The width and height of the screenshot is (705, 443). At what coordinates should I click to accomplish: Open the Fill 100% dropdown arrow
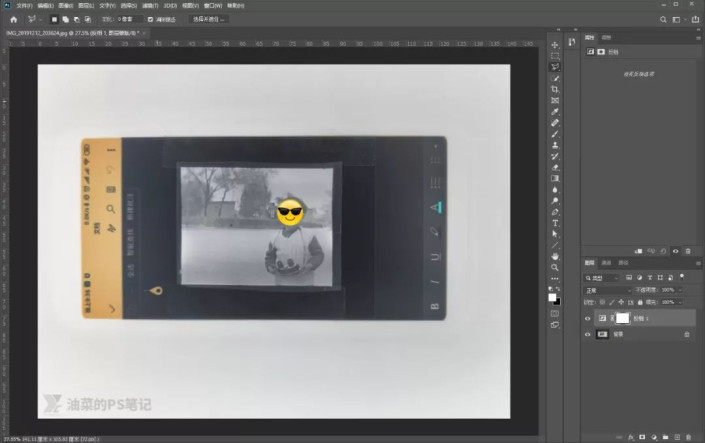(x=680, y=302)
